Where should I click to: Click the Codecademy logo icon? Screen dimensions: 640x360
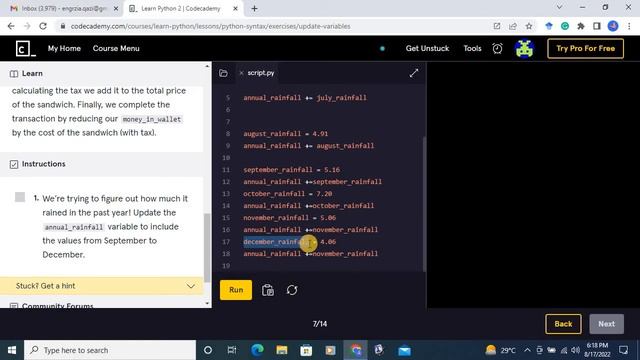pyautogui.click(x=25, y=49)
